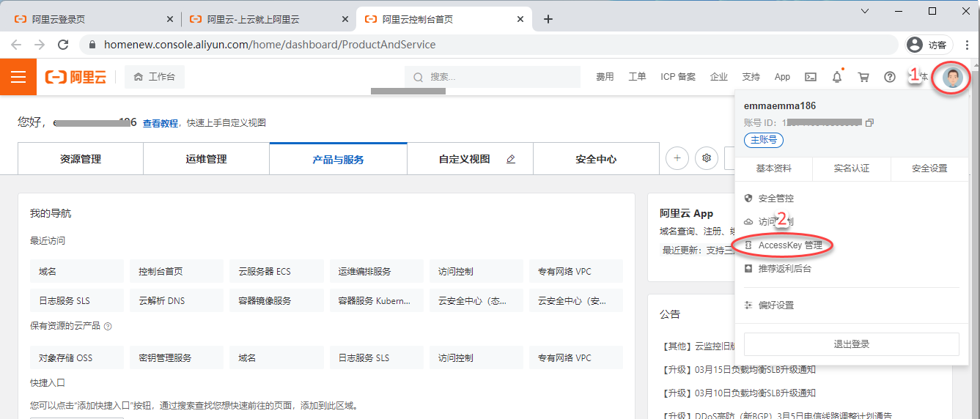Image resolution: width=980 pixels, height=419 pixels.
Task: Click the 退出登录 button
Action: [852, 344]
